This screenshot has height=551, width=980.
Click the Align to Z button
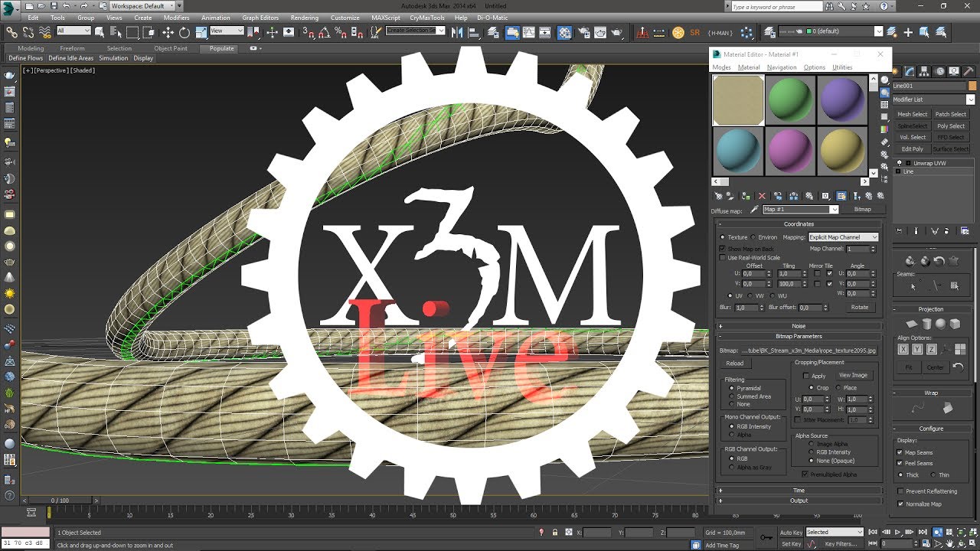click(931, 349)
